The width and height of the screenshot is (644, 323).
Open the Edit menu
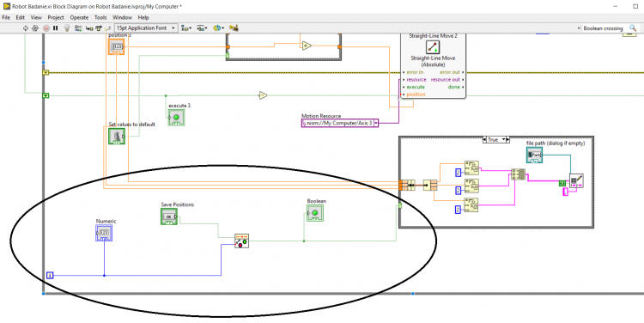coord(20,18)
